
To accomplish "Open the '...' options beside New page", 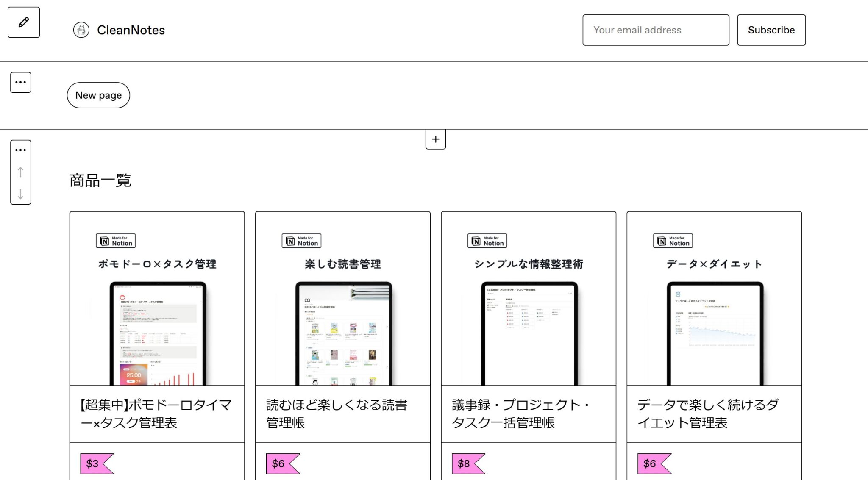I will [21, 82].
